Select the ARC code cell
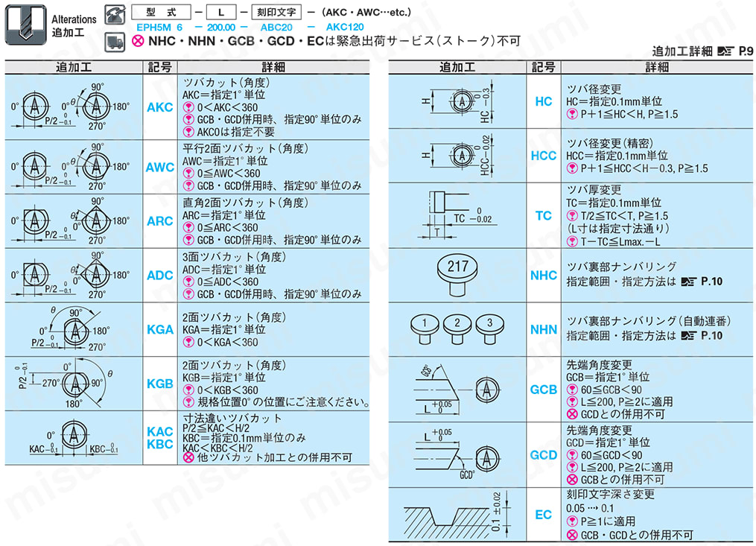This screenshot has height=546, width=756. 160,221
